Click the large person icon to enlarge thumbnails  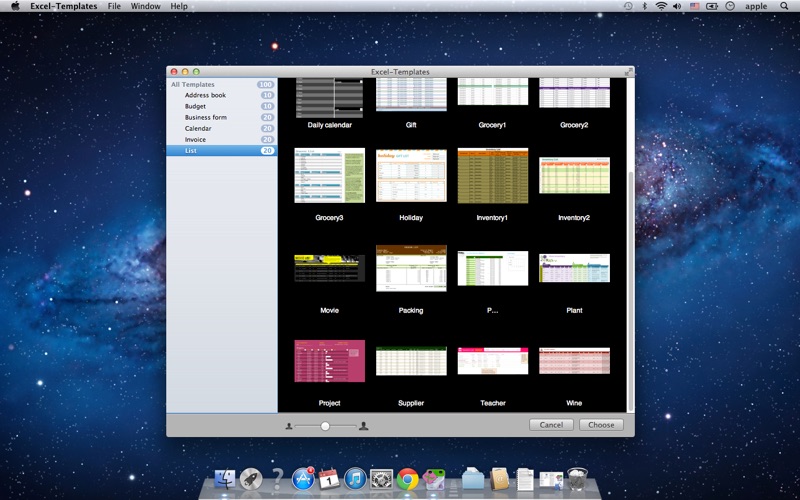pos(363,426)
